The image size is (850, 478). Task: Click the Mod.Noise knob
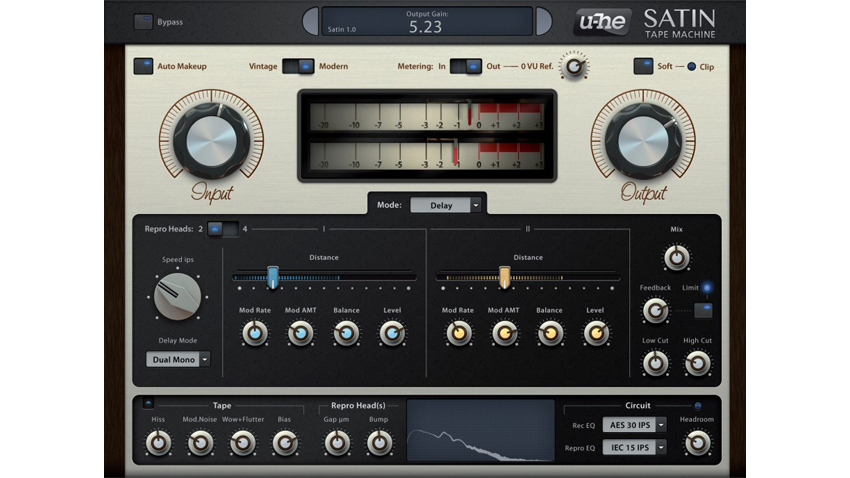click(x=200, y=443)
